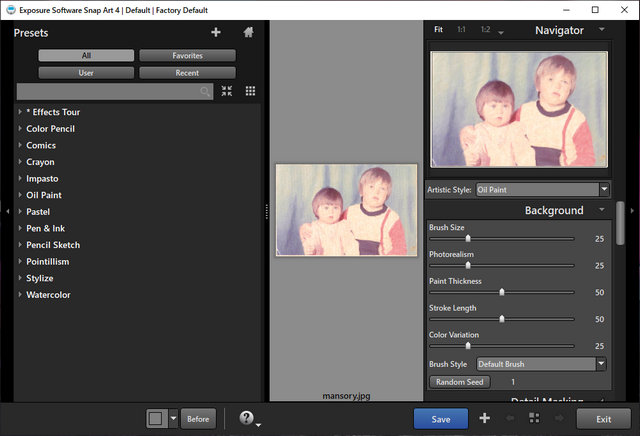Set navigator zoom to 1:1
Screen dimensions: 640x436
[x=461, y=30]
